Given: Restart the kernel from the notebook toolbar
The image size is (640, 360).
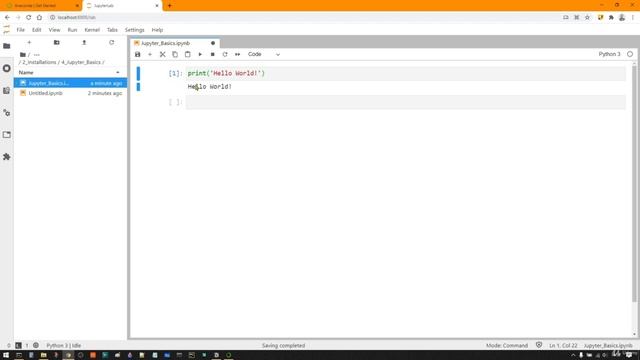Looking at the screenshot, I should click(x=225, y=54).
